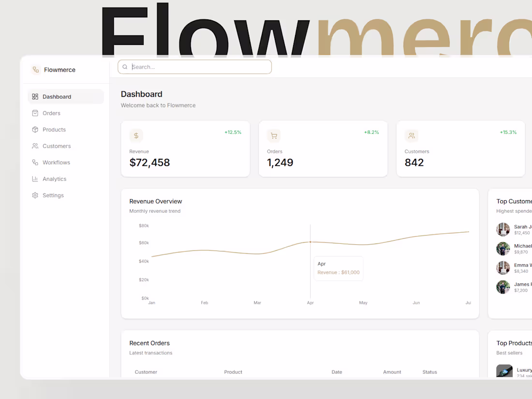Screen dimensions: 532x399
Task: Open Settings via the gear icon
Action: tap(35, 195)
